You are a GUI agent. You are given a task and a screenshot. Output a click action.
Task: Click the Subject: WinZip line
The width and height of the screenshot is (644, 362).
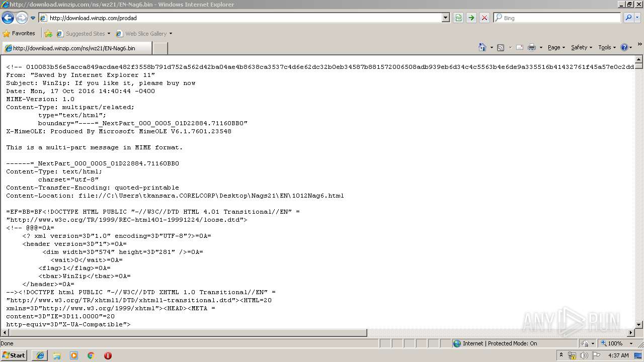click(x=101, y=83)
